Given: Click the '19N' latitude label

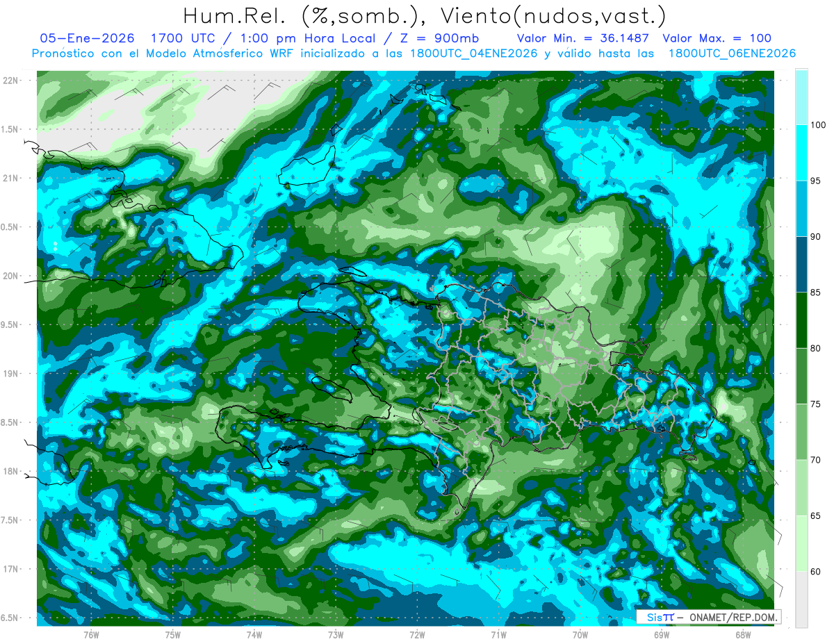Looking at the screenshot, I should [11, 373].
